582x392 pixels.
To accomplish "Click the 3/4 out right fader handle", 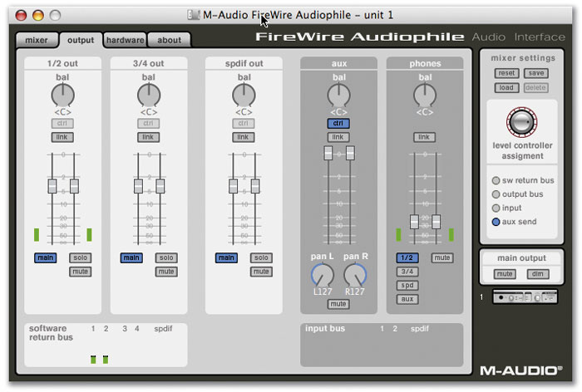I will click(x=160, y=186).
